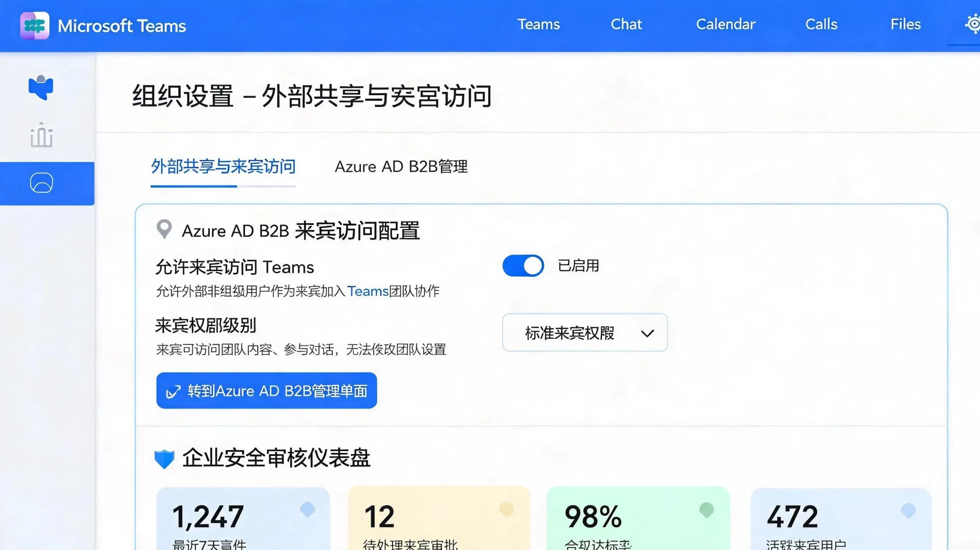Click the 企业安全审核仪表盘 heading
980x550 pixels.
click(x=276, y=458)
